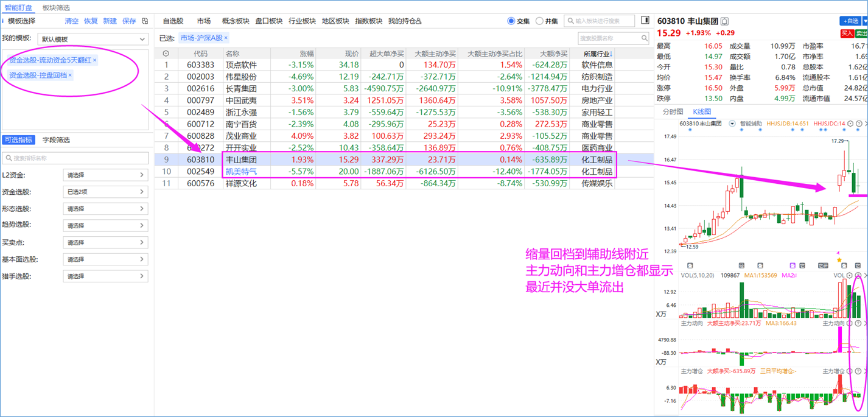Open 我的模板 默认模板 dropdown
Screen dimensions: 868x417
[93, 39]
